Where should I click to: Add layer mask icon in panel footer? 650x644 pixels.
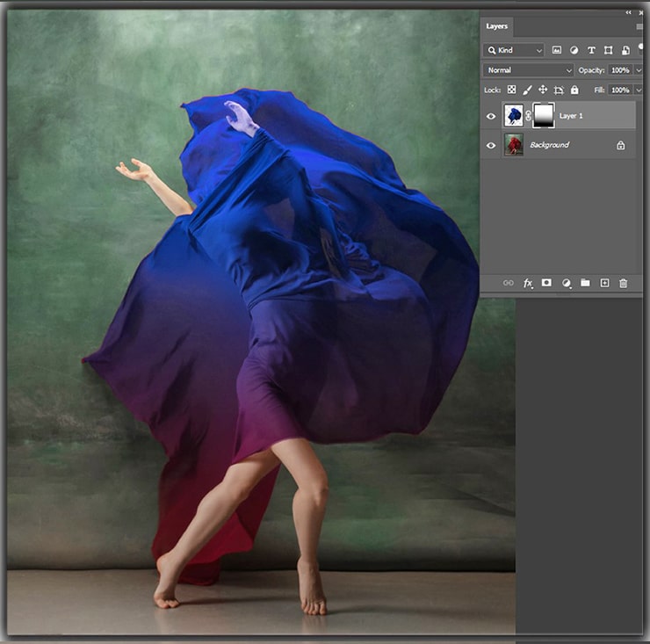click(546, 283)
